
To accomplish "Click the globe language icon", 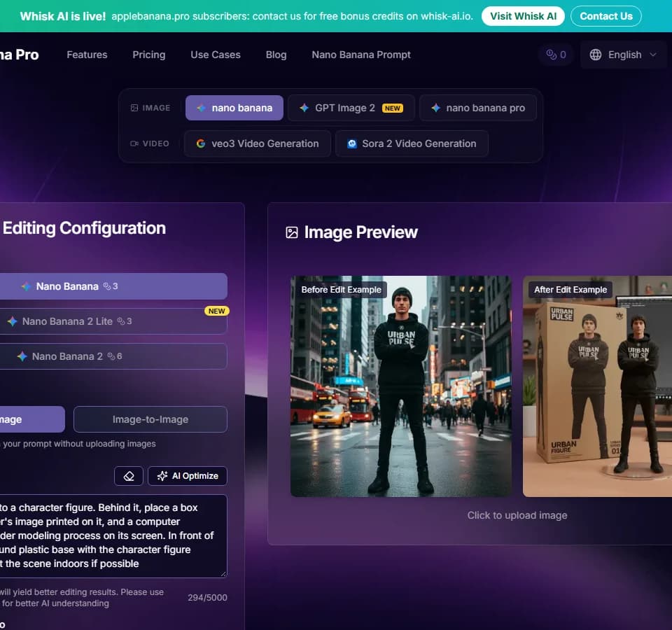I will tap(595, 55).
